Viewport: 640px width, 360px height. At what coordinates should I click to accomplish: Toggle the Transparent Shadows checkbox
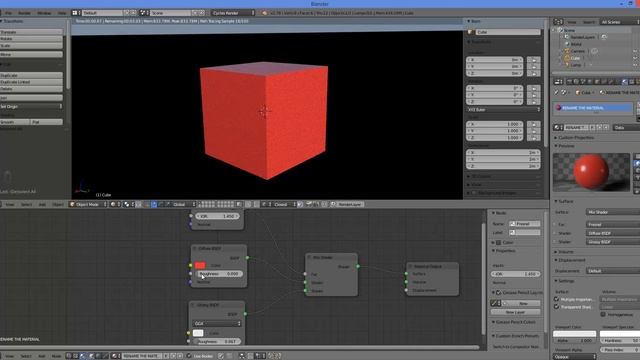coord(556,307)
